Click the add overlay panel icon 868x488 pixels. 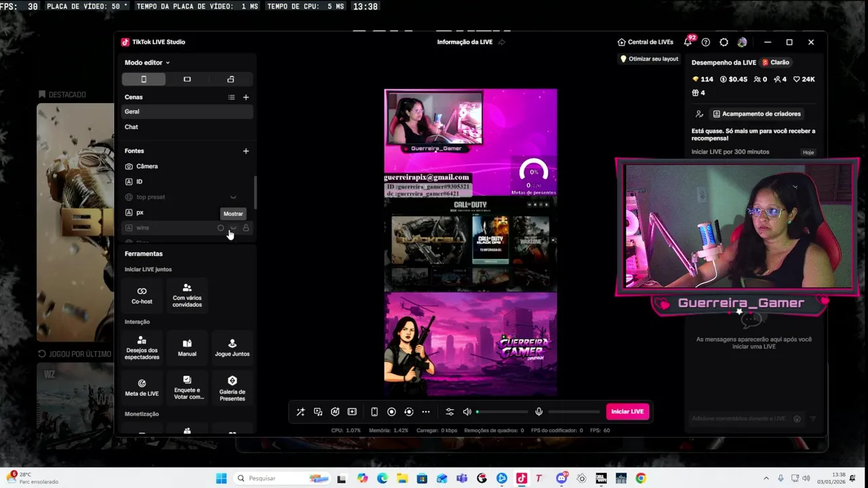352,411
